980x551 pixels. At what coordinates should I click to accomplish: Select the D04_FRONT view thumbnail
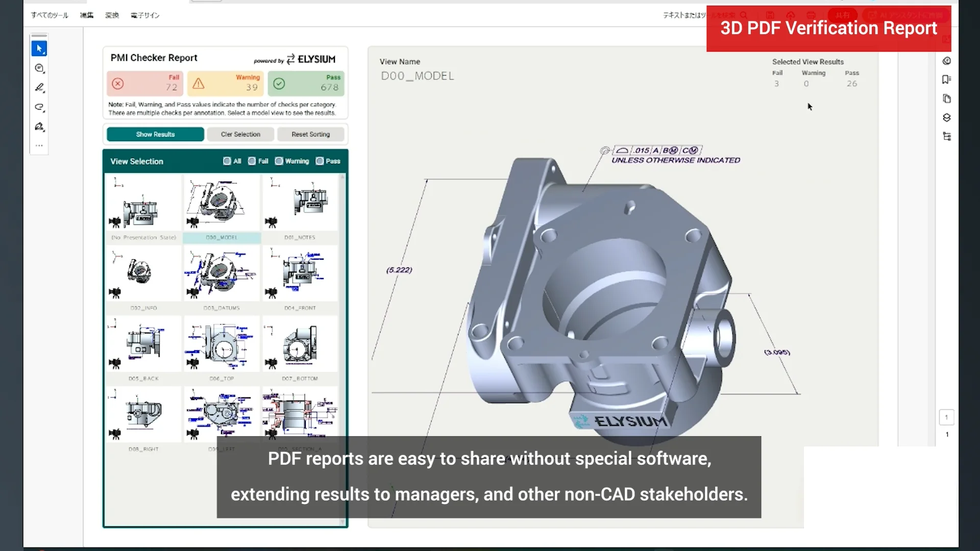(300, 273)
